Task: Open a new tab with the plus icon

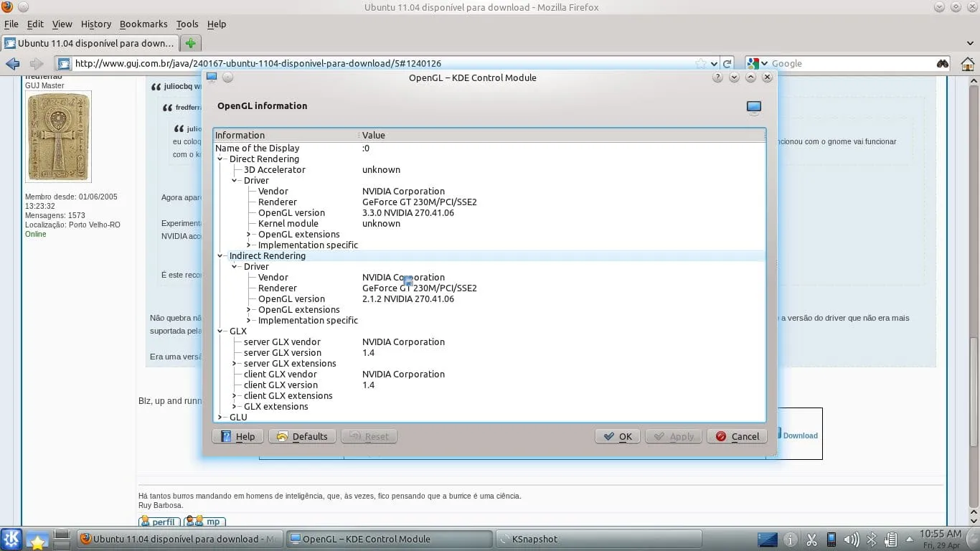Action: pyautogui.click(x=190, y=43)
